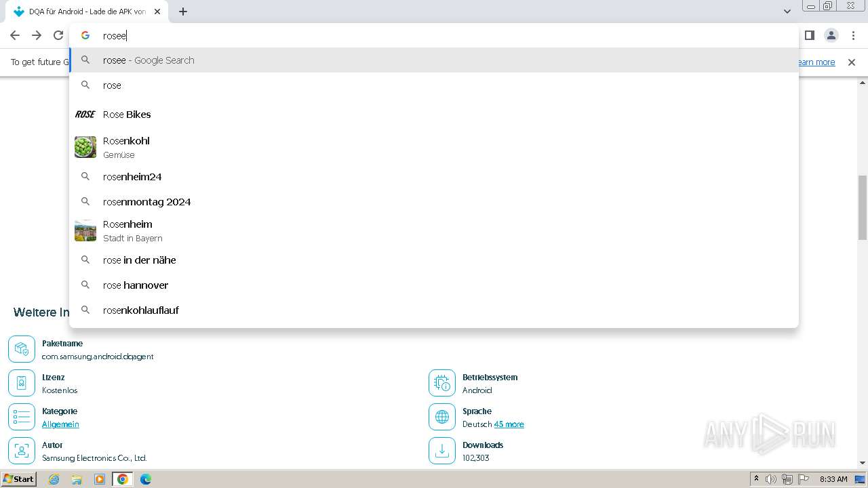Close the DQA für Android tab

157,12
